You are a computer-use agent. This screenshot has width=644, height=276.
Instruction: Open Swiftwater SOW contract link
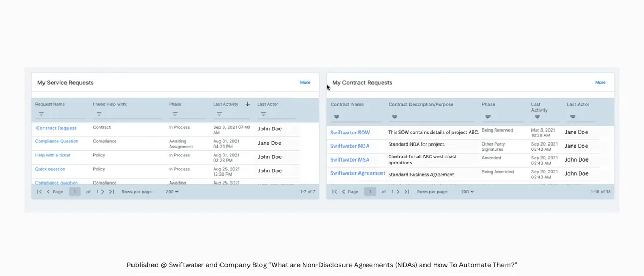[x=350, y=133]
